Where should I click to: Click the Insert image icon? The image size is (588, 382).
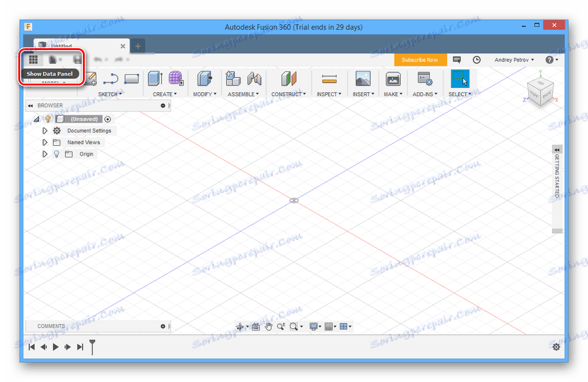(x=363, y=79)
